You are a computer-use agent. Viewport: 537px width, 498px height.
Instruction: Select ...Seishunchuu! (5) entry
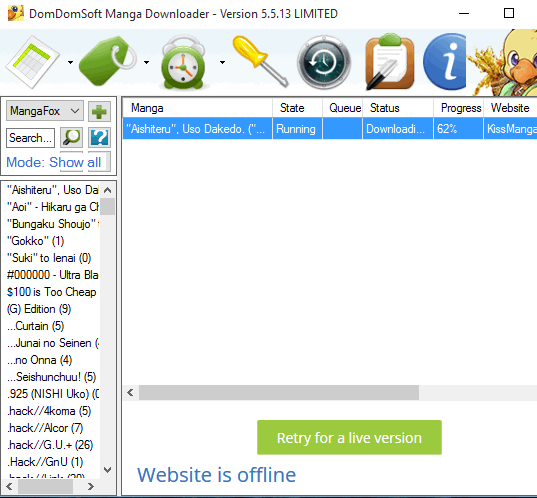(51, 377)
